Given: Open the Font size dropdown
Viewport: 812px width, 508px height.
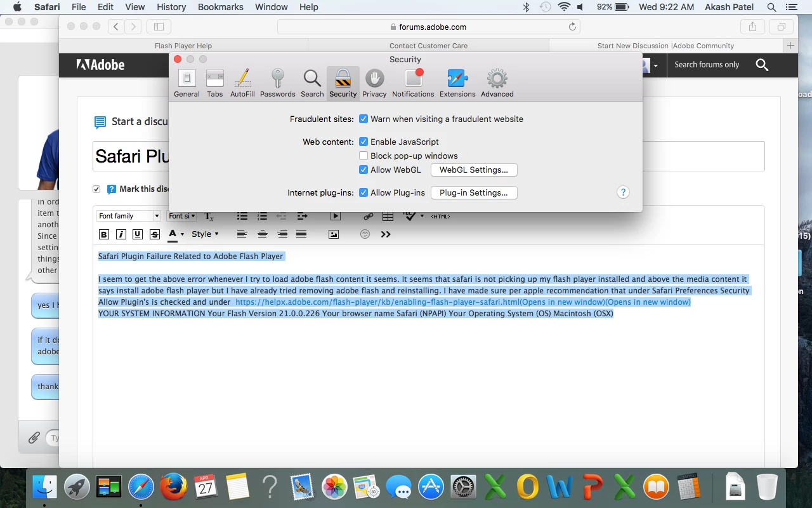Looking at the screenshot, I should pos(181,216).
